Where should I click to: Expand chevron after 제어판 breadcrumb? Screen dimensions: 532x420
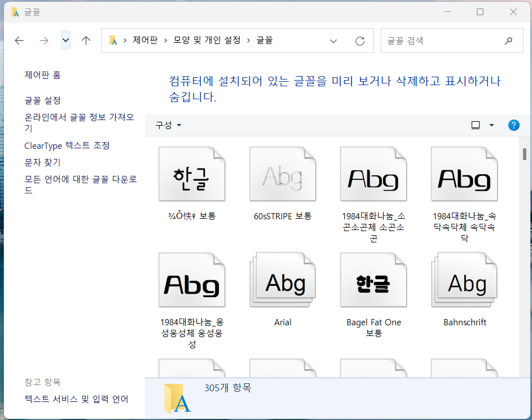pos(165,41)
